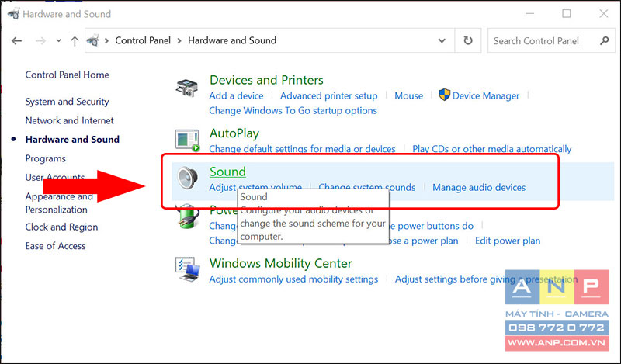The image size is (621, 364).
Task: Go up one level with Up arrow
Action: point(75,40)
